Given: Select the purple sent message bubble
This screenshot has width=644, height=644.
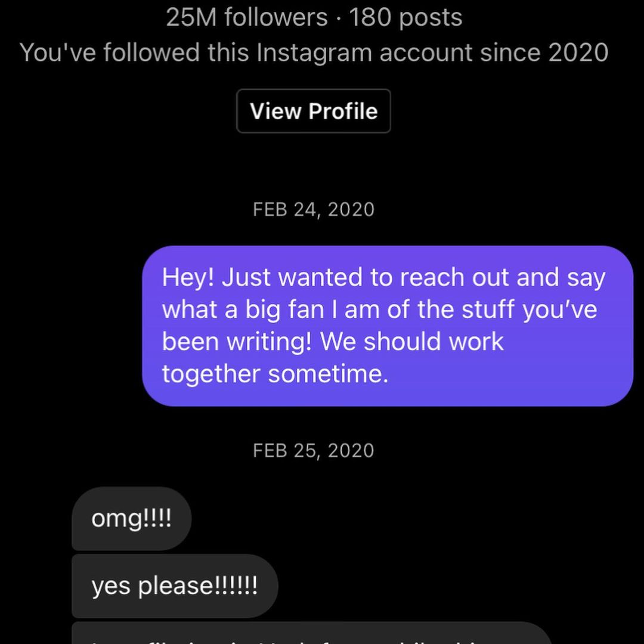Looking at the screenshot, I should click(x=388, y=326).
